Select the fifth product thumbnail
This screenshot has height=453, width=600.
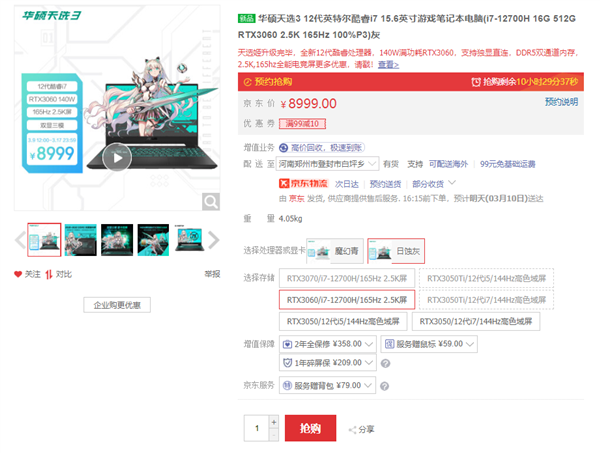pyautogui.click(x=190, y=238)
